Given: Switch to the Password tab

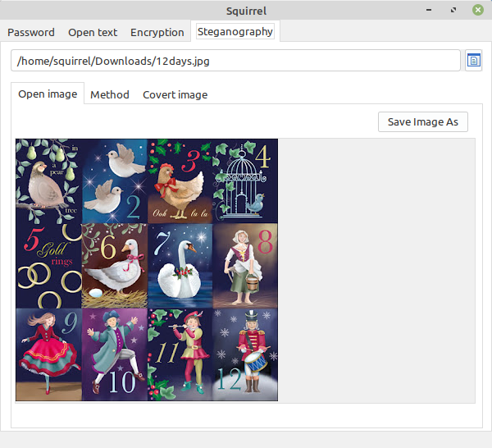Looking at the screenshot, I should [31, 32].
